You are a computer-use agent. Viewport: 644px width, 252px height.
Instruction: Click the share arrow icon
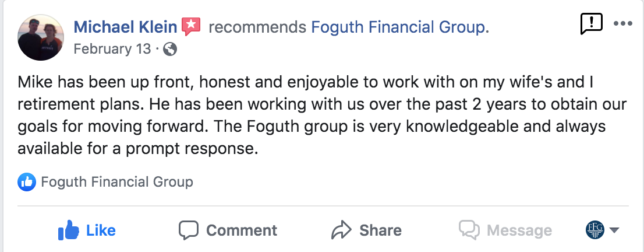click(x=341, y=230)
